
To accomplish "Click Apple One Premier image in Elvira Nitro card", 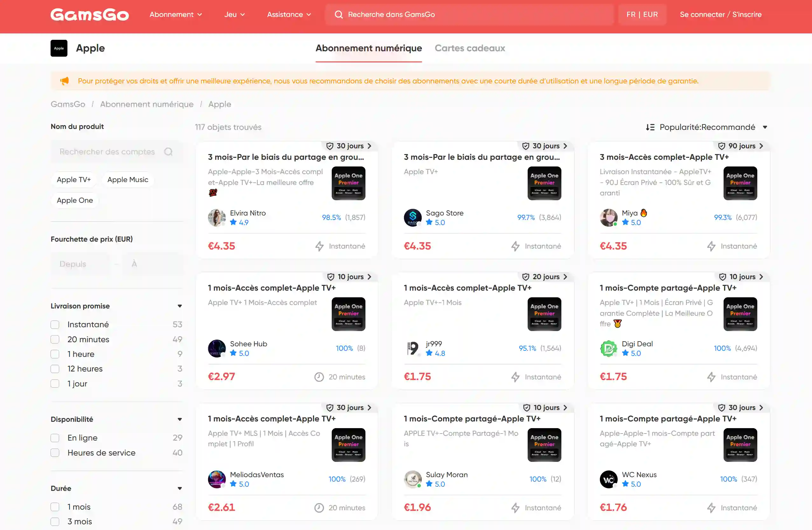I will coord(348,183).
